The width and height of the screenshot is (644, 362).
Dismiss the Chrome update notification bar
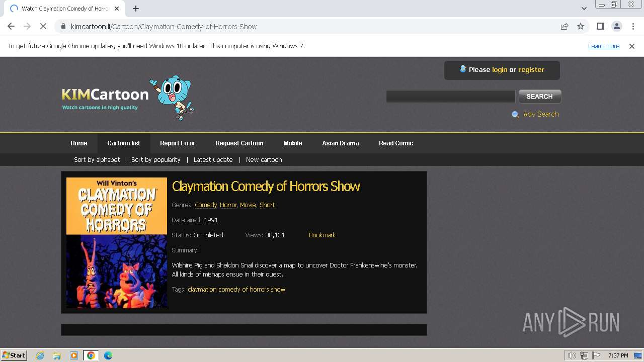632,46
